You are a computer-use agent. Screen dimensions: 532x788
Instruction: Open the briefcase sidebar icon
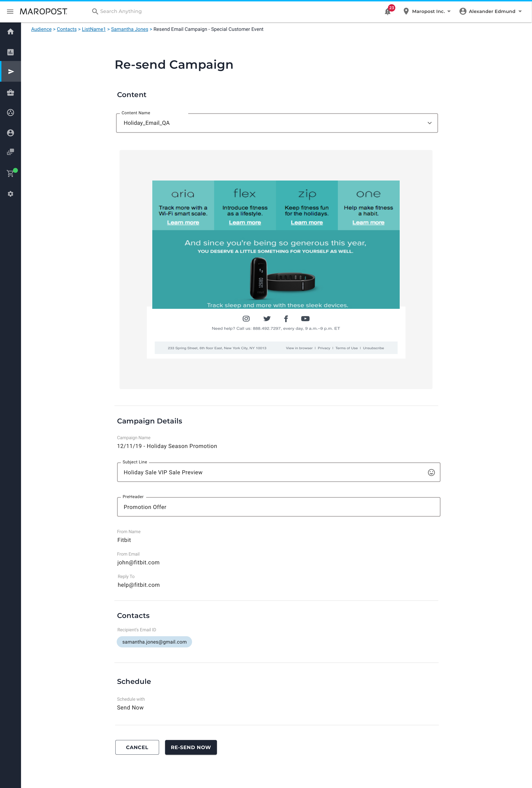pyautogui.click(x=11, y=93)
